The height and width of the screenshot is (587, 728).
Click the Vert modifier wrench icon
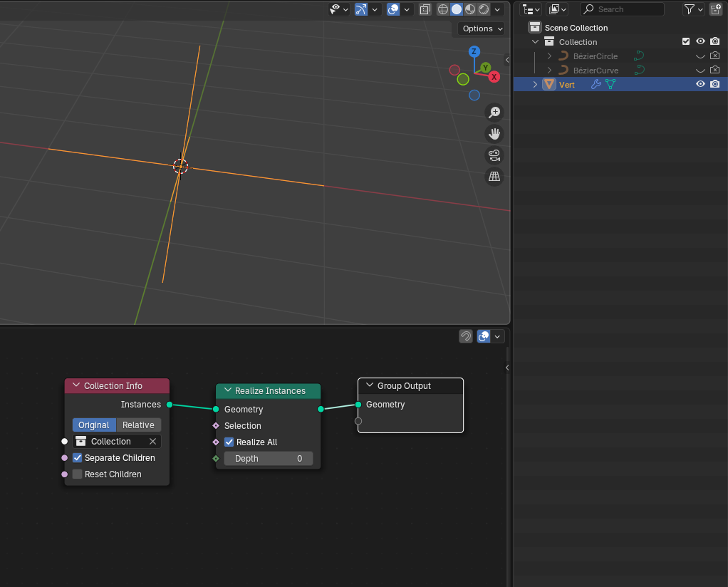point(596,84)
